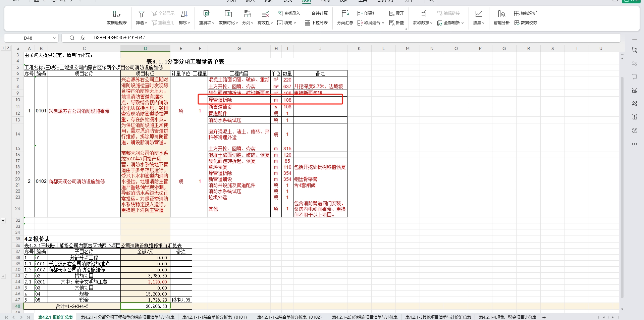Image resolution: width=644 pixels, height=320 pixels.
Task: Click the vertical scrollbar thumb
Action: [622, 187]
